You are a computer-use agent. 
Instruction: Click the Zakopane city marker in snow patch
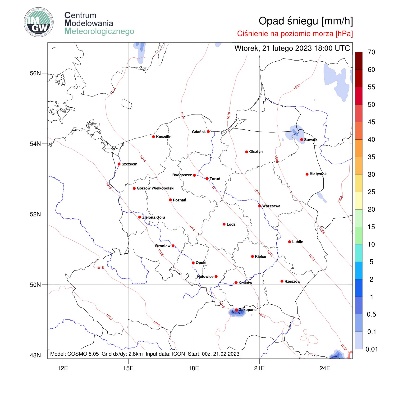[x=236, y=310]
